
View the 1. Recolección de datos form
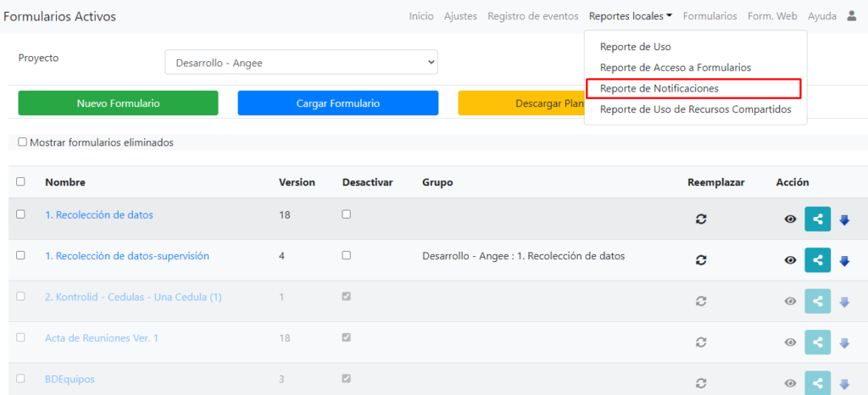coord(790,219)
